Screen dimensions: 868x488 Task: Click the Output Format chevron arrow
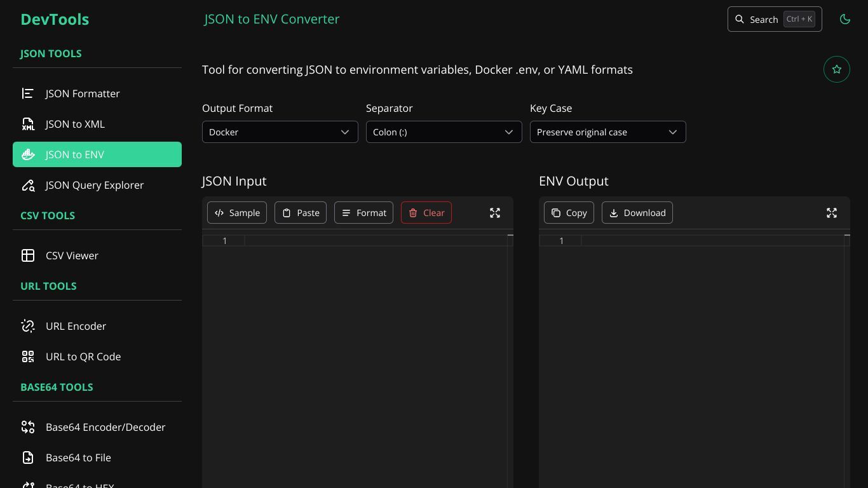pos(345,132)
